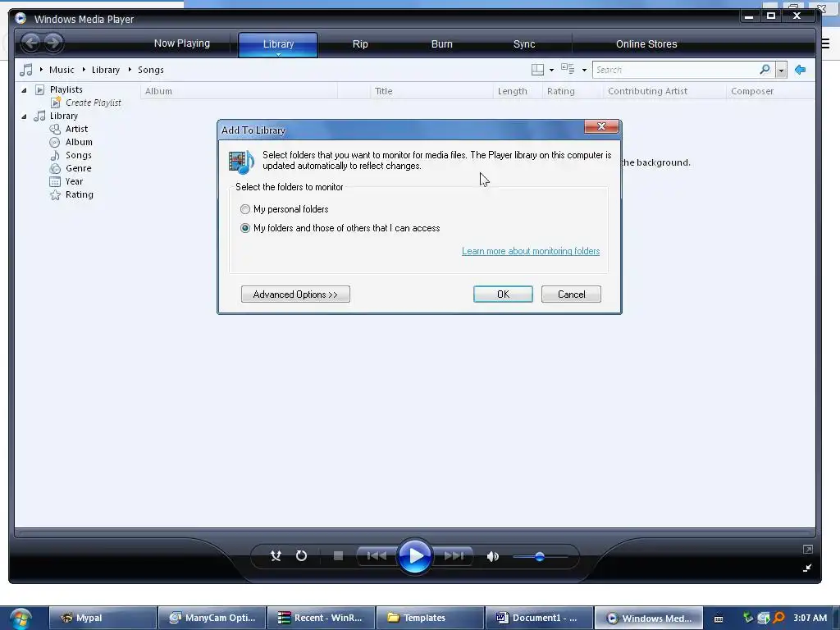The width and height of the screenshot is (840, 630).
Task: Click the view options icon
Action: coord(568,69)
